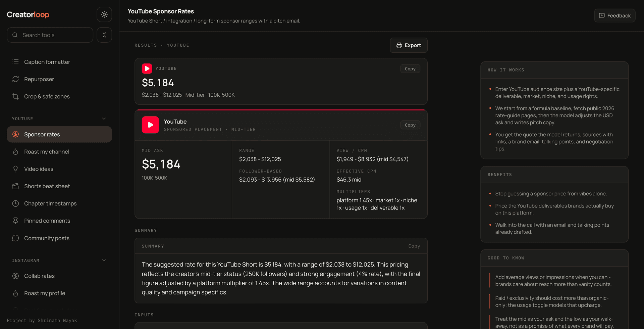Click the range value $2,038 - $12,025 under Range
This screenshot has height=329, width=644.
pyautogui.click(x=260, y=159)
